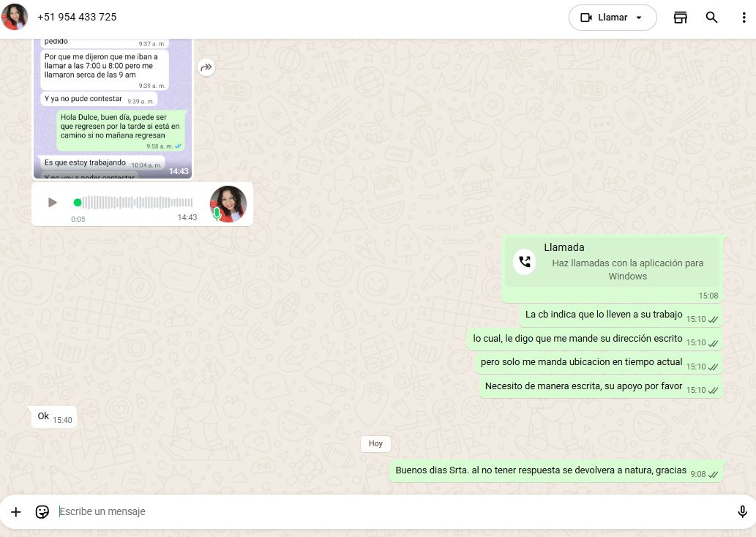
Task: Open the emoji and sticker picker
Action: 42,512
